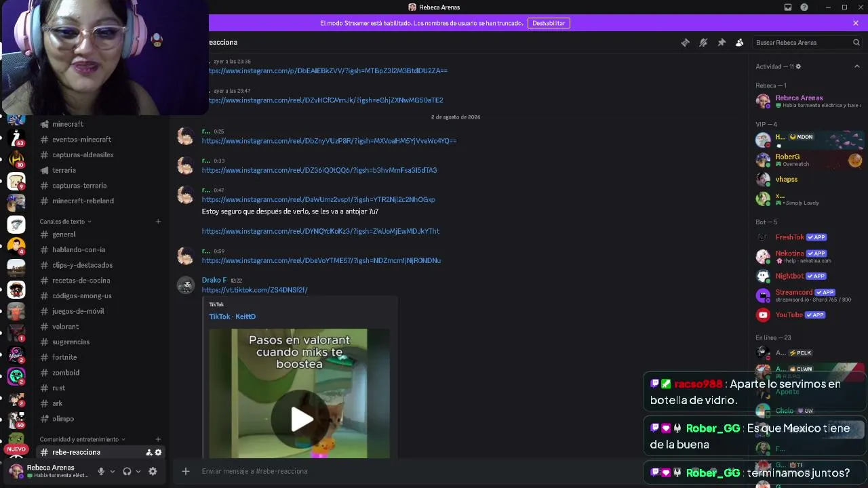
Task: Open RoberG member in VIP list
Action: click(x=808, y=160)
